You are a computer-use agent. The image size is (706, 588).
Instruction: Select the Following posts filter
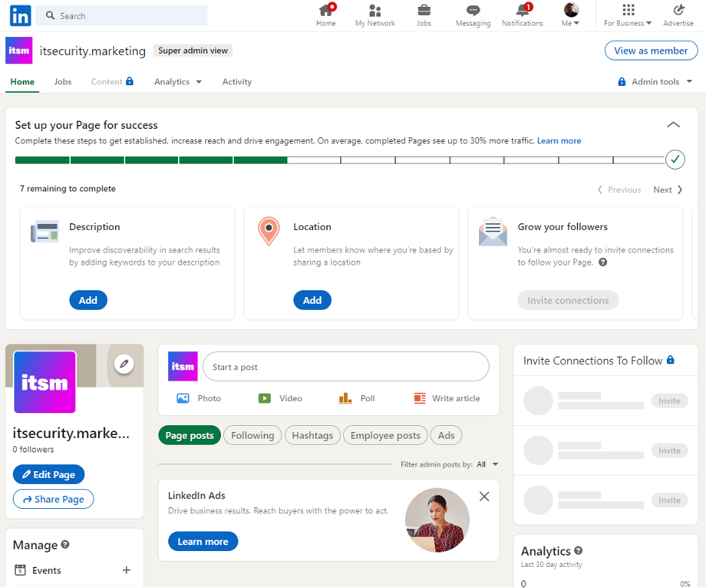252,435
